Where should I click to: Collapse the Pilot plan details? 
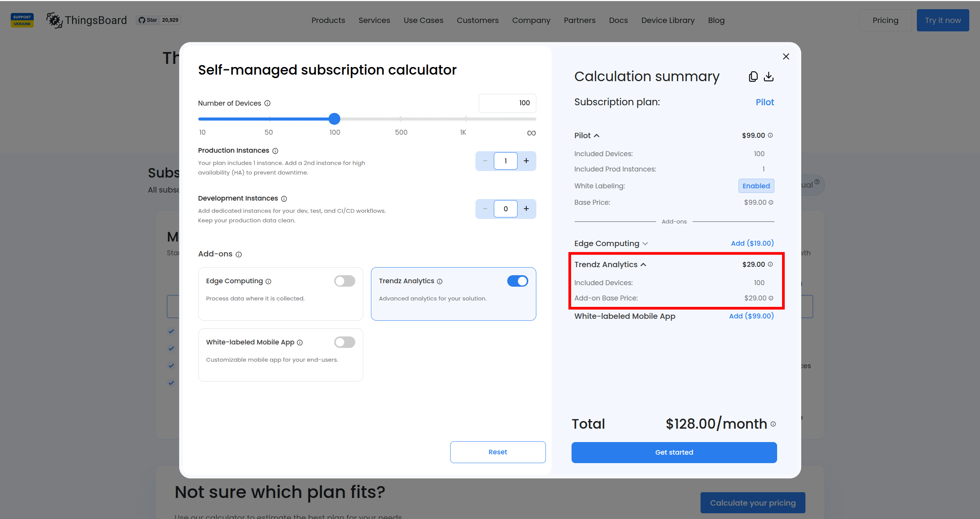coord(596,135)
